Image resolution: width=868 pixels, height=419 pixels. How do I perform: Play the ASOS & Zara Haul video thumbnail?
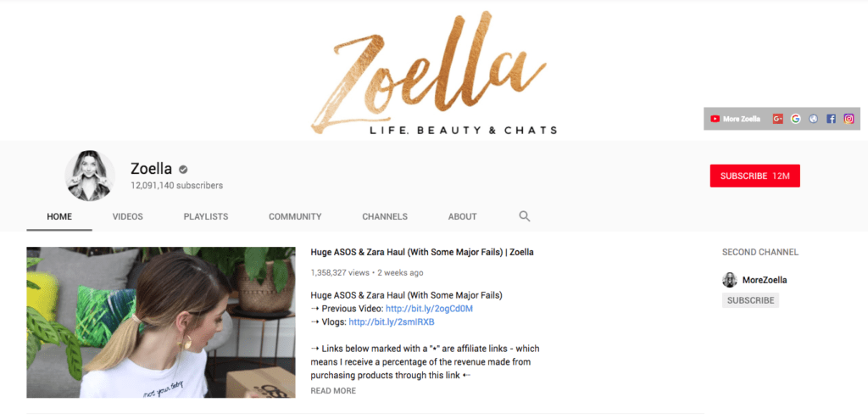pyautogui.click(x=161, y=322)
